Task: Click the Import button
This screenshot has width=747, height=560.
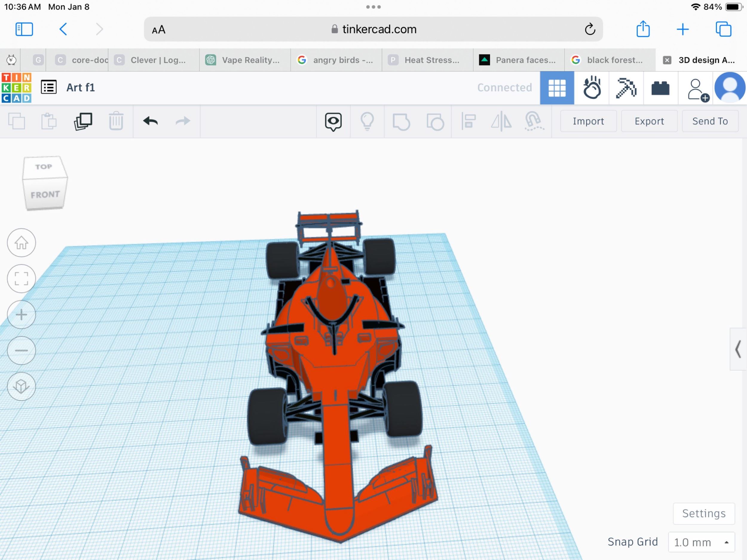Action: [x=588, y=121]
